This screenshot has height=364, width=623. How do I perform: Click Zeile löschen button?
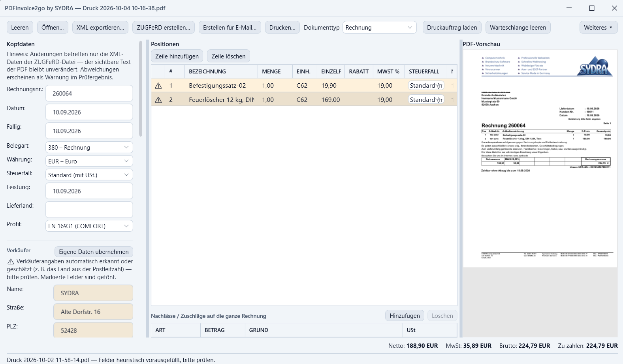pyautogui.click(x=228, y=56)
